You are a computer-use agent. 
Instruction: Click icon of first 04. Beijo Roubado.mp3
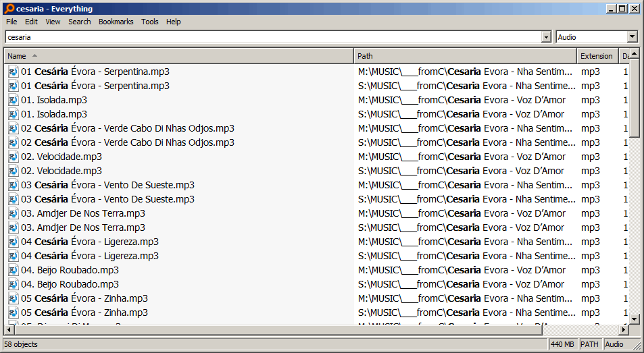[14, 270]
